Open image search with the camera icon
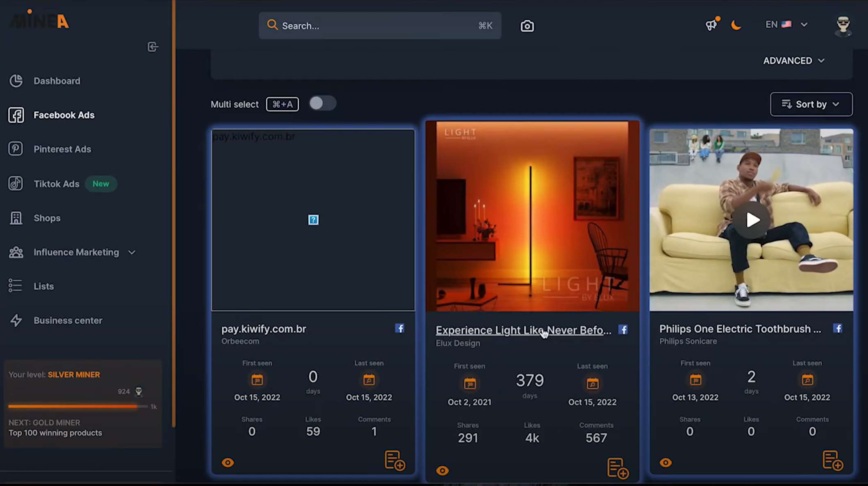 pyautogui.click(x=527, y=25)
